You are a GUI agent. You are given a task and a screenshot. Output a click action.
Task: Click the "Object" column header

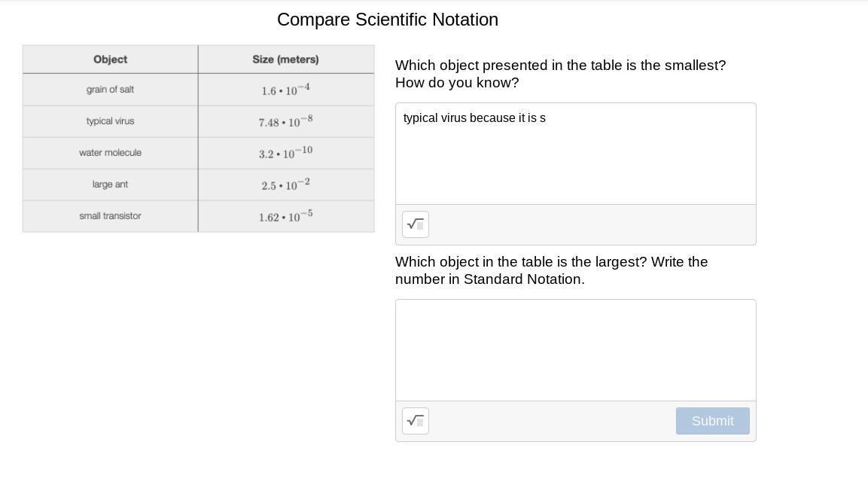click(110, 59)
